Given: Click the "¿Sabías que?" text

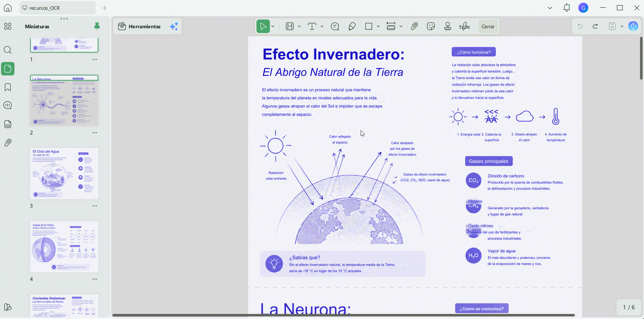Looking at the screenshot, I should [305, 258].
